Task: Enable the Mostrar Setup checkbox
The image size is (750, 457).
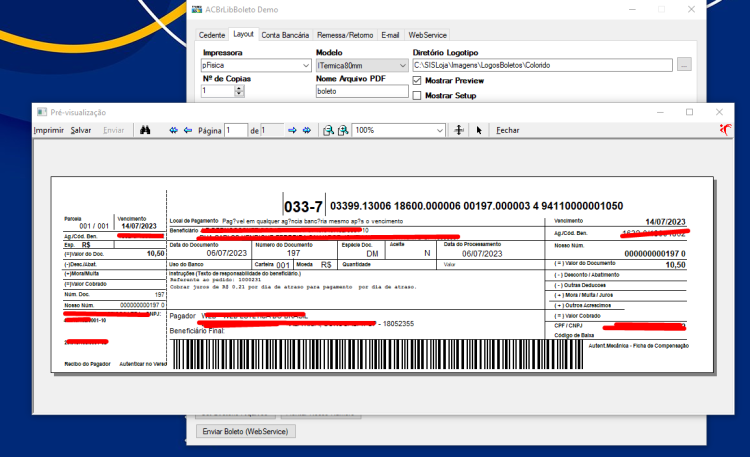Action: 417,96
